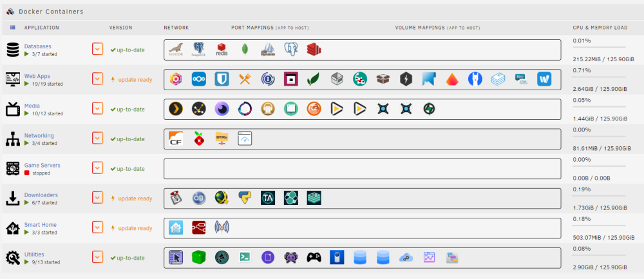Click the Downloaders folder download icon
This screenshot has width=644, height=279.
coord(13,198)
